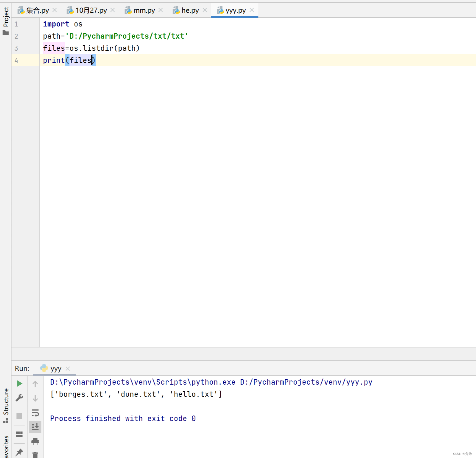This screenshot has height=458, width=476.
Task: Click the print console output icon
Action: point(35,442)
